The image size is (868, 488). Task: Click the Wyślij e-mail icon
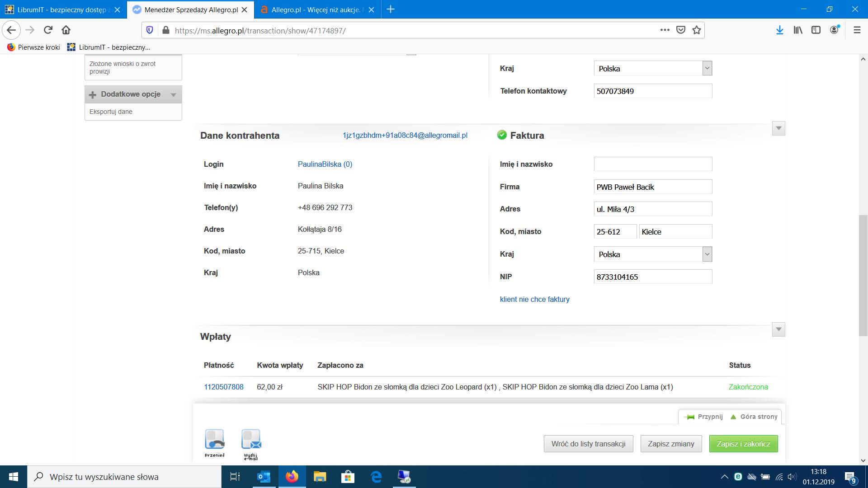(x=251, y=440)
